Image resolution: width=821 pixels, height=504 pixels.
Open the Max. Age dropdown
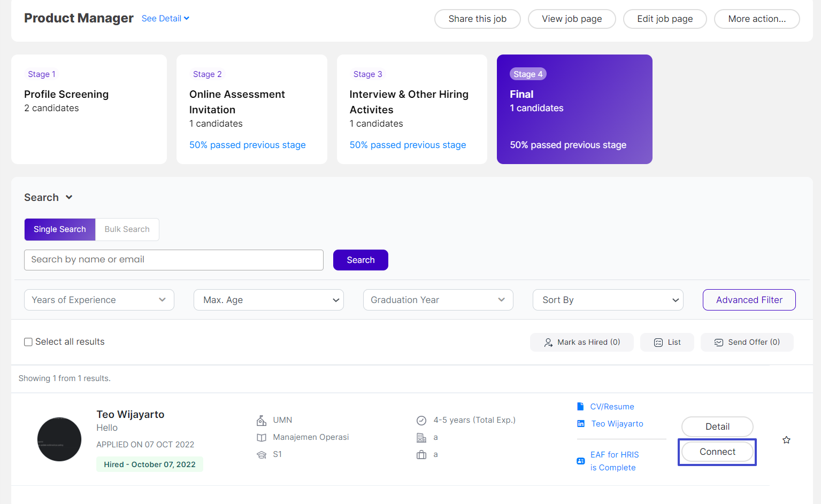point(268,300)
